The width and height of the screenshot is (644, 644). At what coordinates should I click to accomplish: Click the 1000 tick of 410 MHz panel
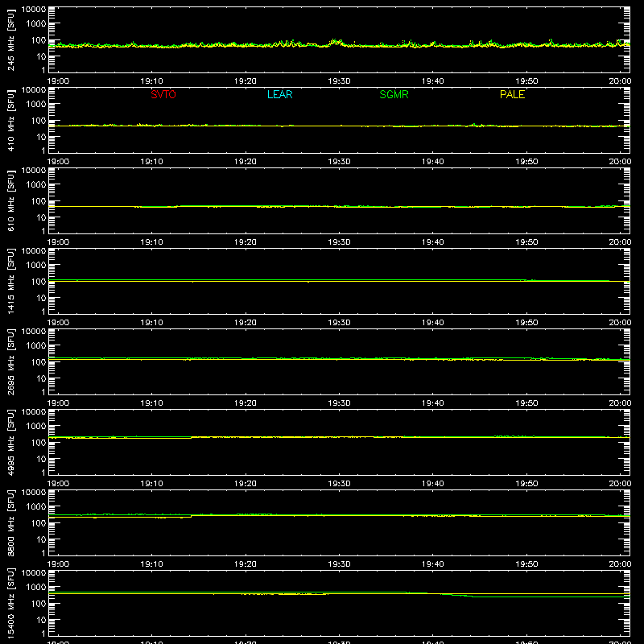36,104
